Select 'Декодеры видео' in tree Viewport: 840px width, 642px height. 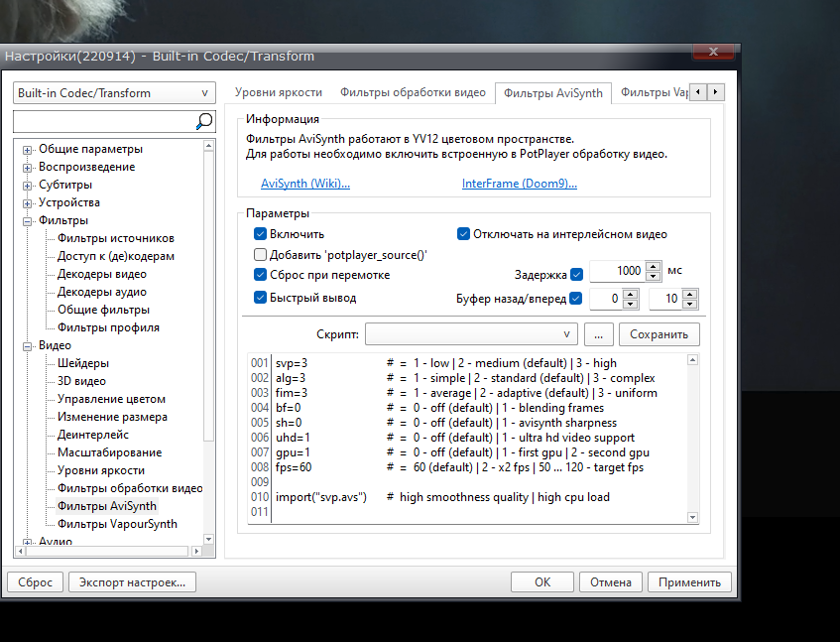[x=102, y=274]
